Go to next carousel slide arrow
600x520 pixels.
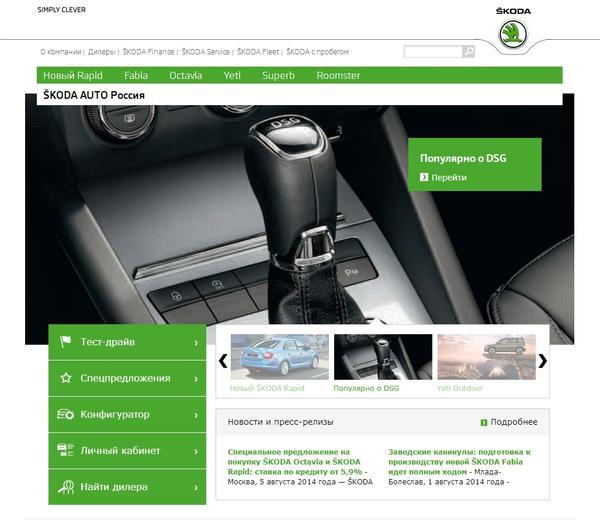pos(543,361)
